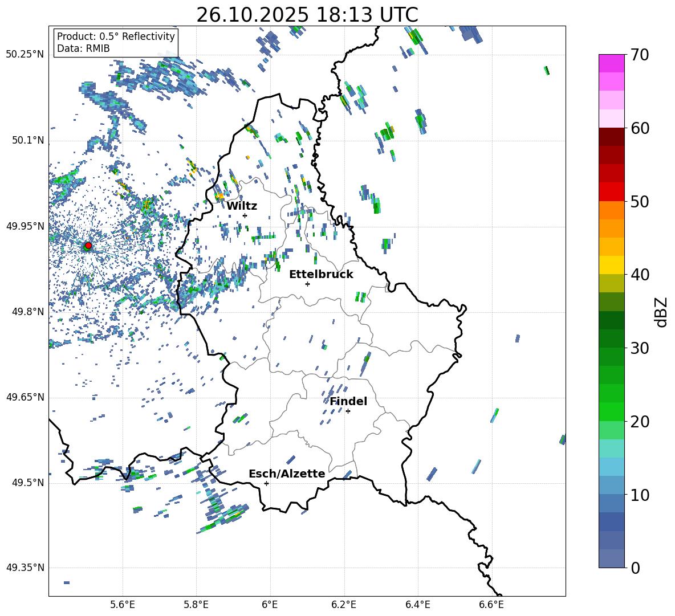Select the Ettelbruck city label
The width and height of the screenshot is (675, 616).
pyautogui.click(x=321, y=274)
